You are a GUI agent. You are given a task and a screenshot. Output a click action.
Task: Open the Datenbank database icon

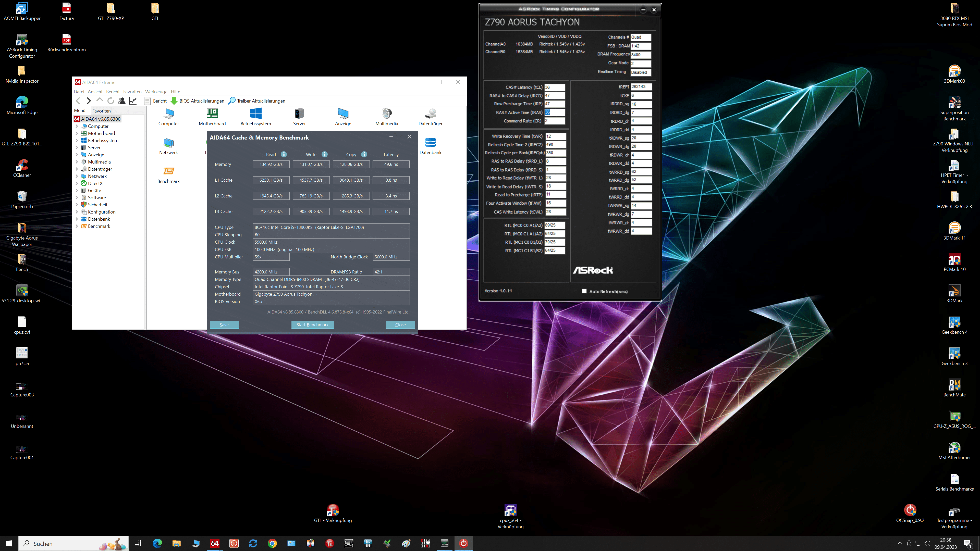point(430,143)
